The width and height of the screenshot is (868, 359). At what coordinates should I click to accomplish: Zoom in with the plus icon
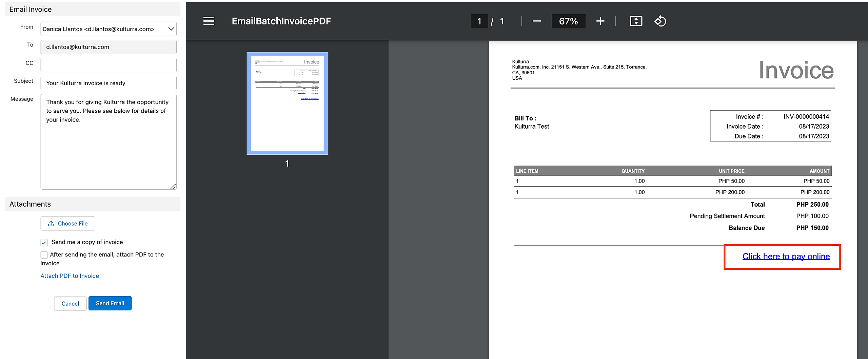click(x=600, y=21)
